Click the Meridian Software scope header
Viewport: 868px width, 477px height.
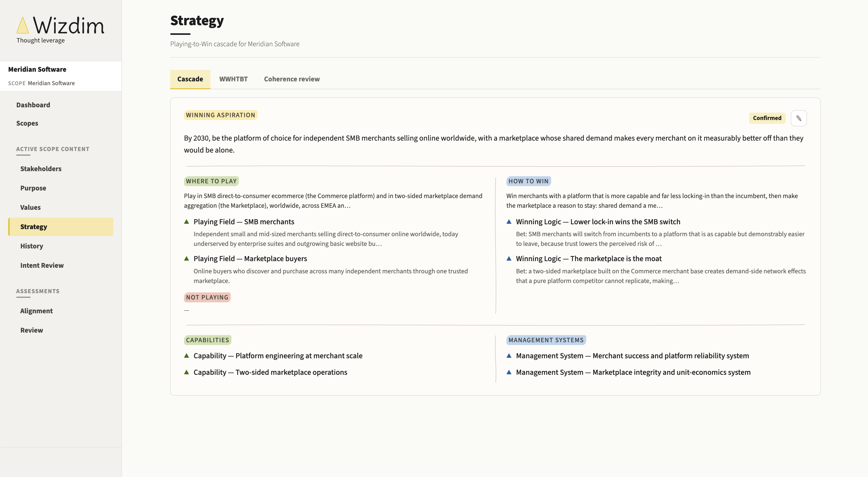(x=37, y=69)
